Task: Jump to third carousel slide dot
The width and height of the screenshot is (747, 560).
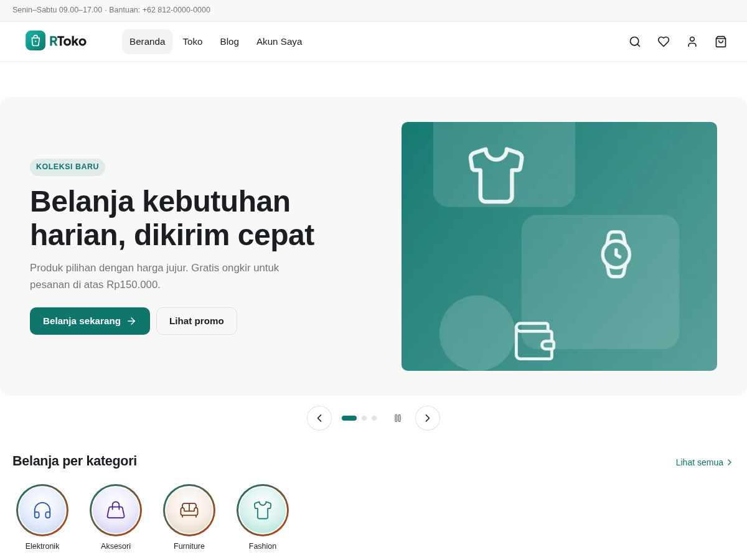Action: (x=374, y=418)
